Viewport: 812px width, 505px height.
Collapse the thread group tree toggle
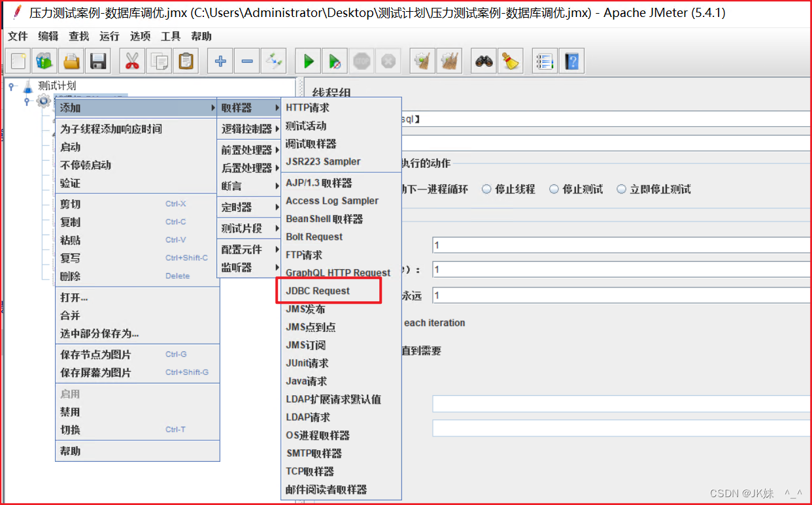pyautogui.click(x=27, y=101)
